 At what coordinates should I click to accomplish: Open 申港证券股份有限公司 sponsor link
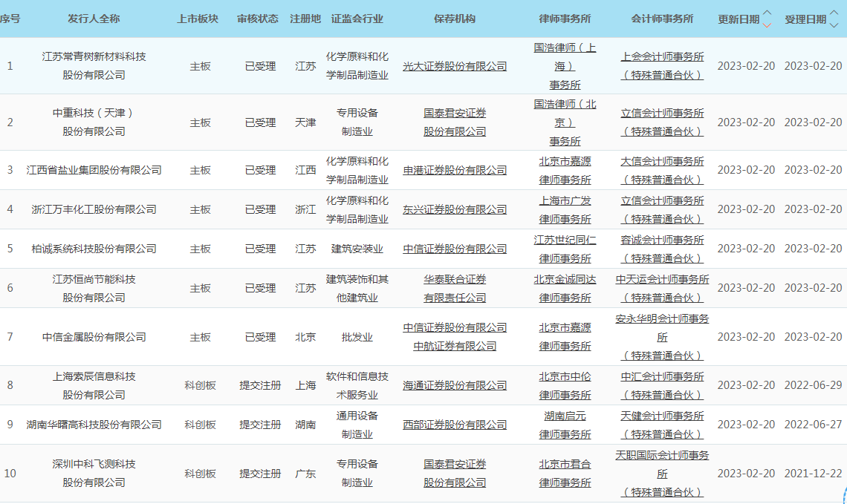[455, 170]
